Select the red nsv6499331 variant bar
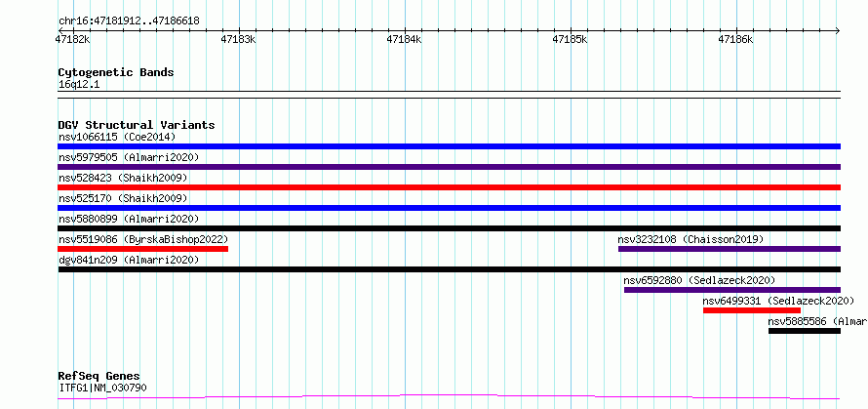Image resolution: width=868 pixels, height=409 pixels. pyautogui.click(x=752, y=310)
